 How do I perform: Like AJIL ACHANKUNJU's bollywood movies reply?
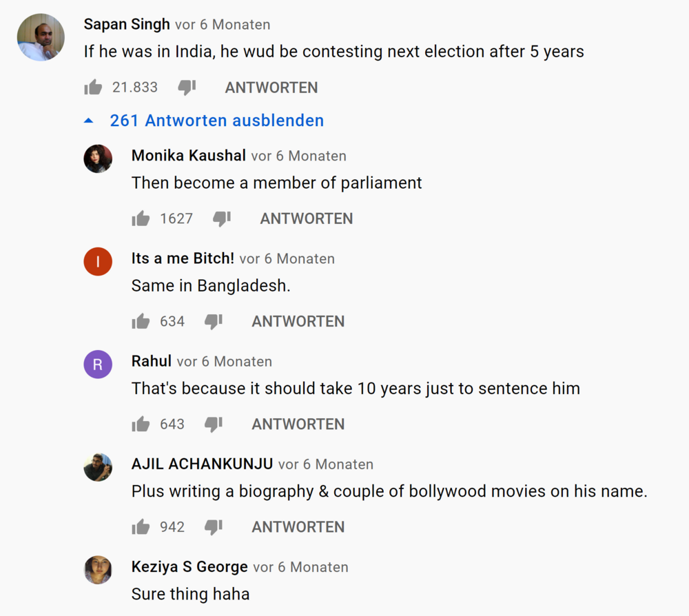coord(140,526)
